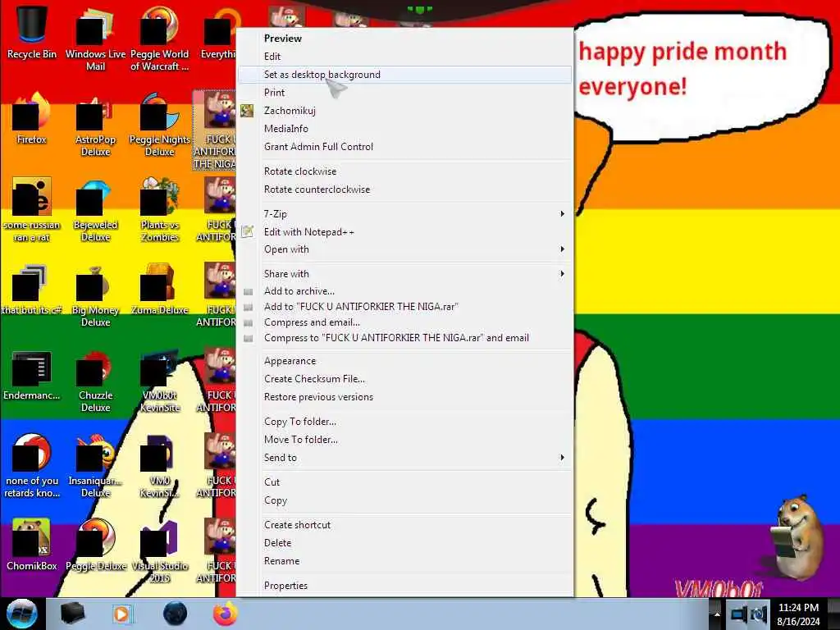This screenshot has width=840, height=630.
Task: Select the AstroPop Deluxe desktop icon
Action: pos(95,126)
